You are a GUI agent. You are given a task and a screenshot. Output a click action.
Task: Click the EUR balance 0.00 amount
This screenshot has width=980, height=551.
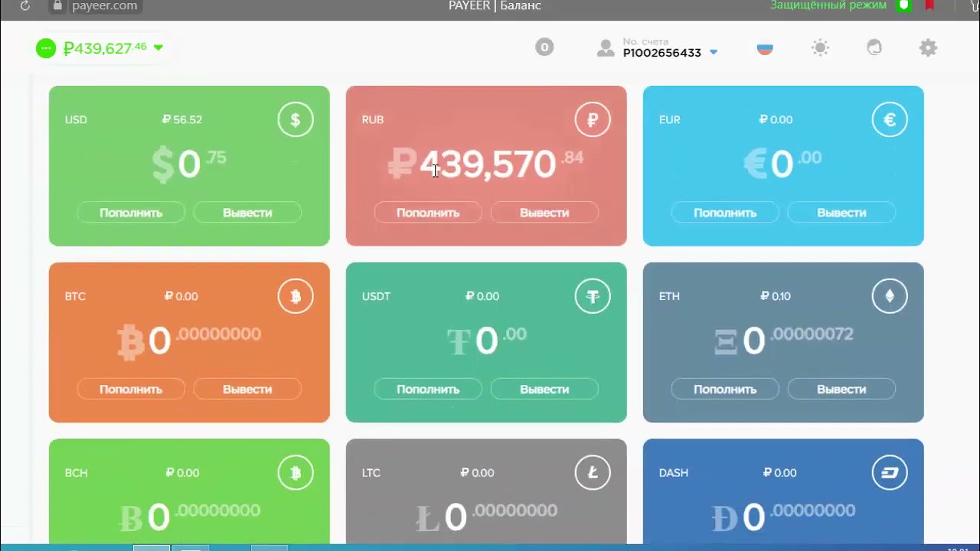(x=783, y=165)
